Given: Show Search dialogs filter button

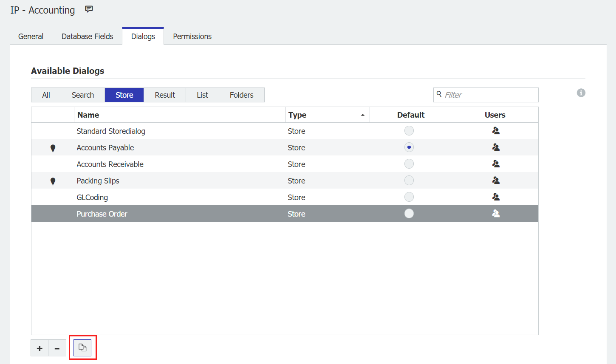Looking at the screenshot, I should point(83,95).
